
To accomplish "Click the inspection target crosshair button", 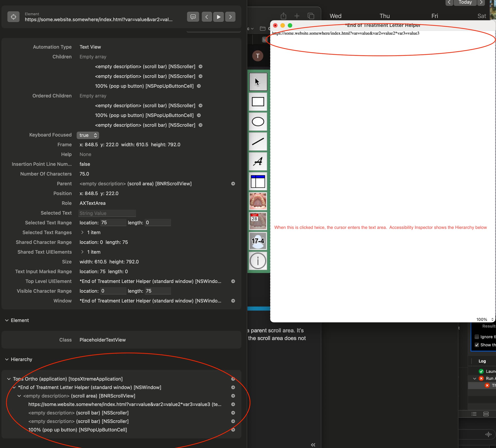I will coord(13,17).
